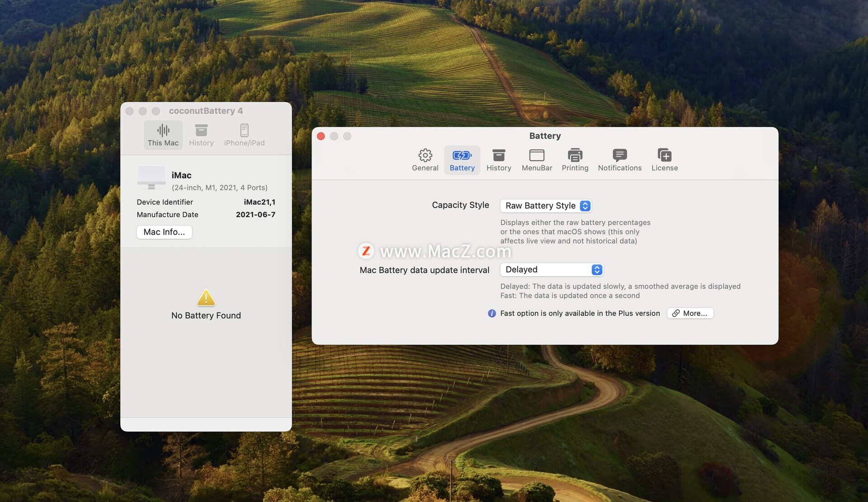Image resolution: width=868 pixels, height=502 pixels.
Task: Select the Battery preferences icon
Action: (x=462, y=155)
